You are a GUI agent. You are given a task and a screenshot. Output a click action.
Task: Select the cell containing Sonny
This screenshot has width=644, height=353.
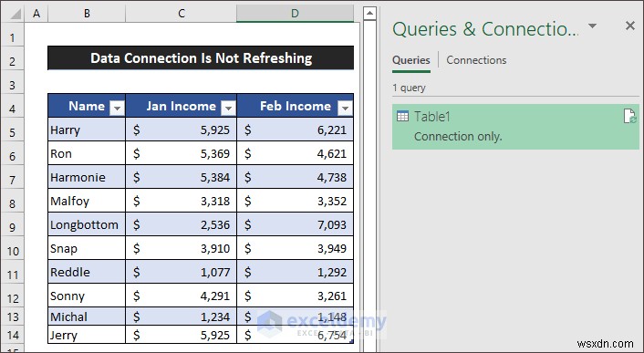click(87, 296)
